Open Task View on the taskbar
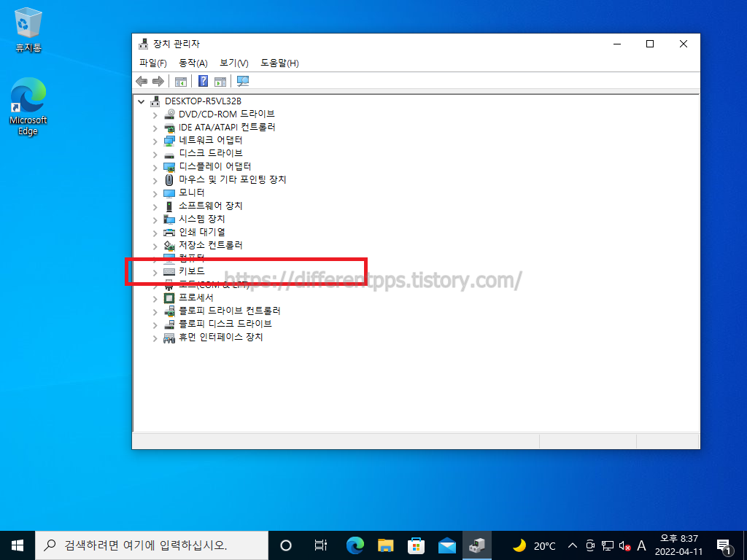Screen dimensions: 747x560 click(321, 545)
